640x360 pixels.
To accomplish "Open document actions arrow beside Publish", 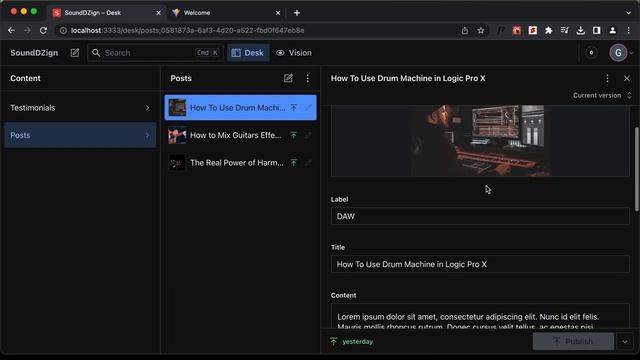I will coord(625,341).
